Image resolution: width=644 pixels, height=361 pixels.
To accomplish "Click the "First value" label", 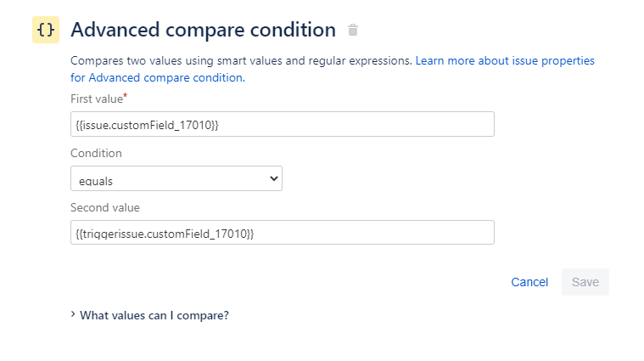I will (x=96, y=99).
